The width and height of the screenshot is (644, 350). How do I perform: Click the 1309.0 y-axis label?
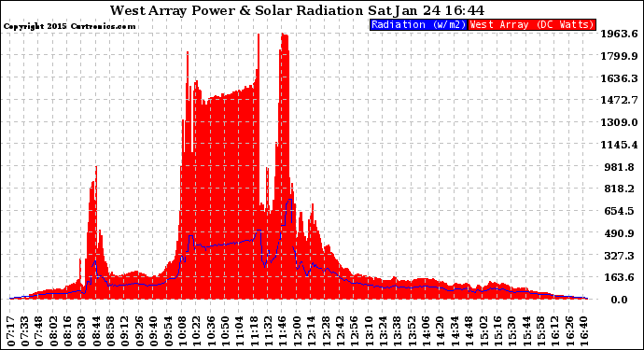(x=620, y=122)
